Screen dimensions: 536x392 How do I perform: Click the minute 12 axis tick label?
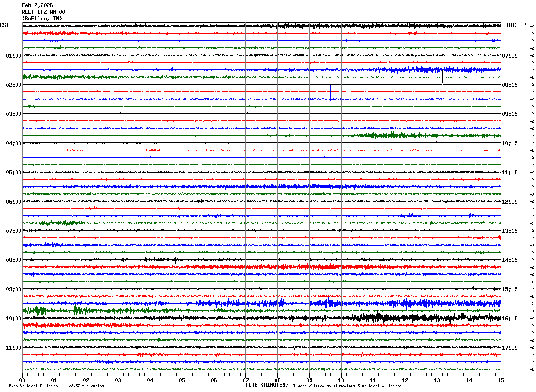click(405, 380)
